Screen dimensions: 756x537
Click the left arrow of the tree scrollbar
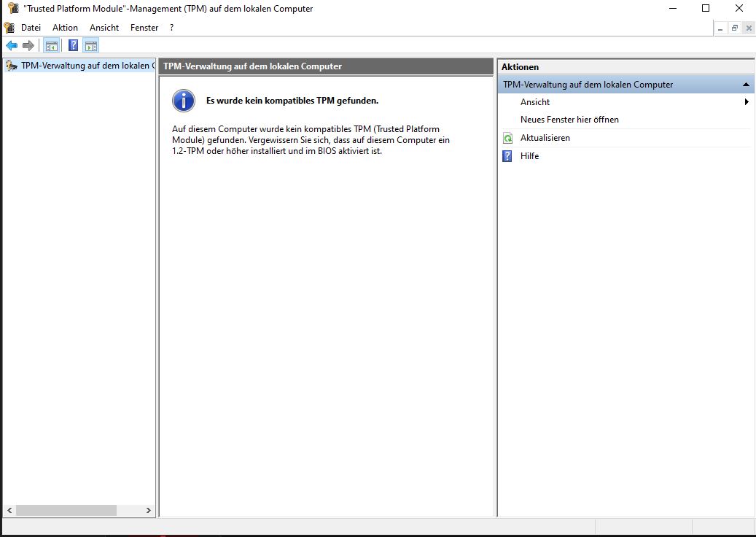coord(9,510)
